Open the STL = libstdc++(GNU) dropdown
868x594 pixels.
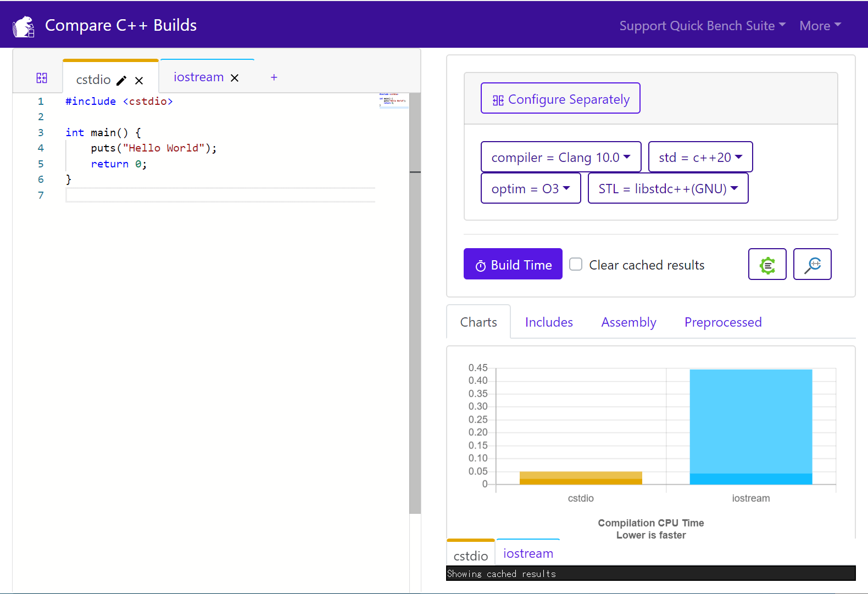click(x=668, y=188)
